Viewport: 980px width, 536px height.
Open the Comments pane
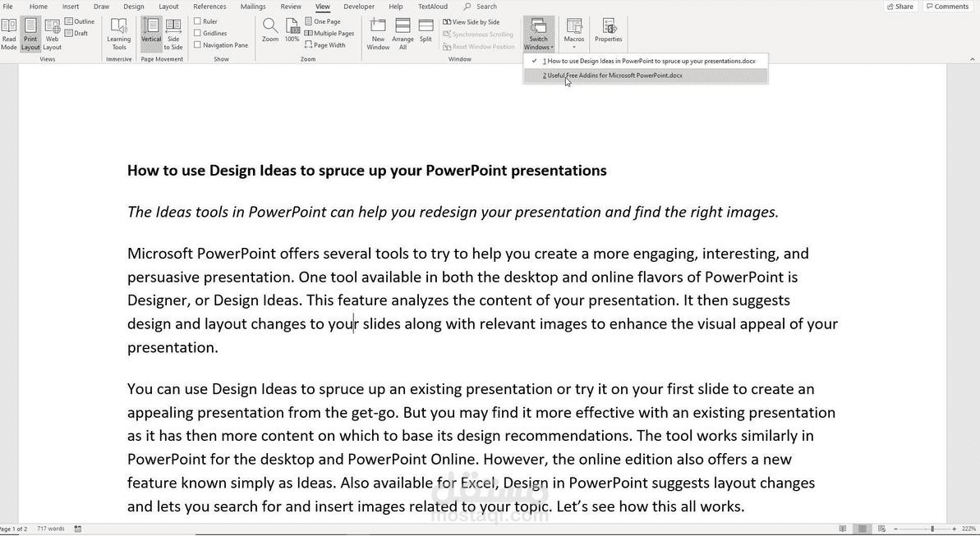(x=947, y=7)
